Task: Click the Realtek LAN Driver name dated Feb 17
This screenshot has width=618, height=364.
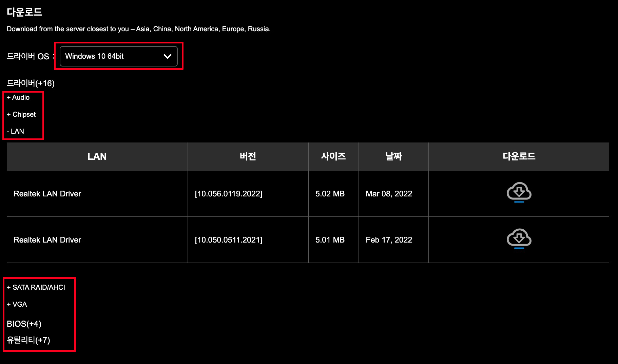Action: (47, 240)
